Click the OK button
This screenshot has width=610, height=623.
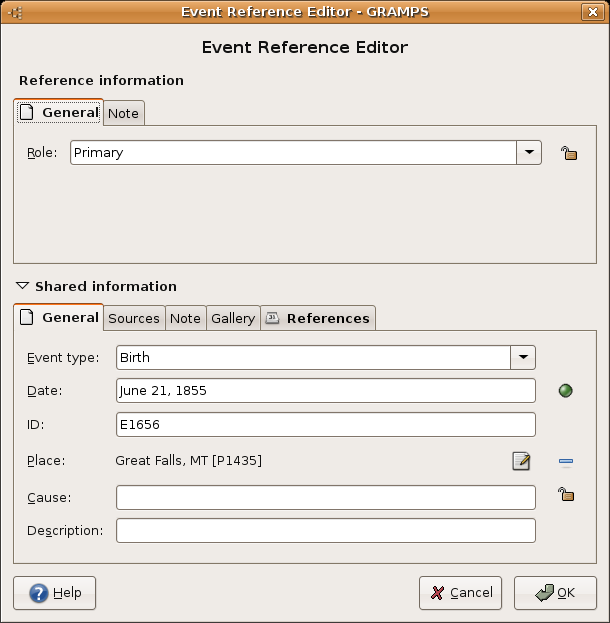(x=555, y=593)
